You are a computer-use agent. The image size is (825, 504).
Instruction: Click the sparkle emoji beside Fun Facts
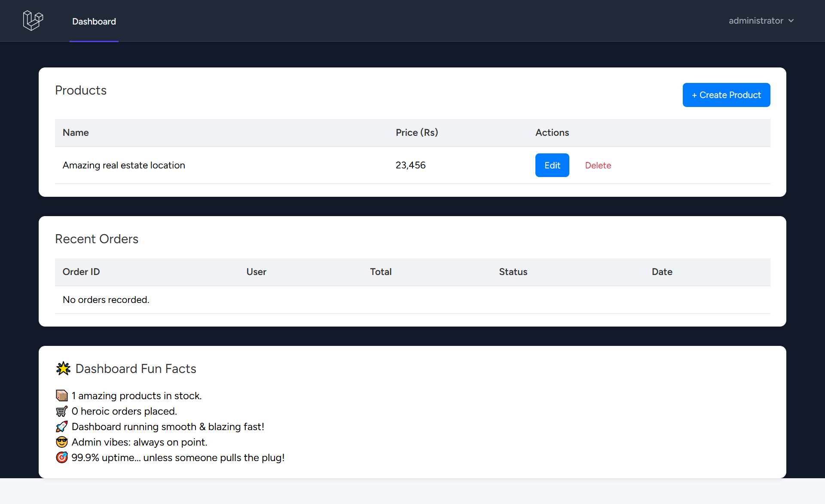coord(63,369)
